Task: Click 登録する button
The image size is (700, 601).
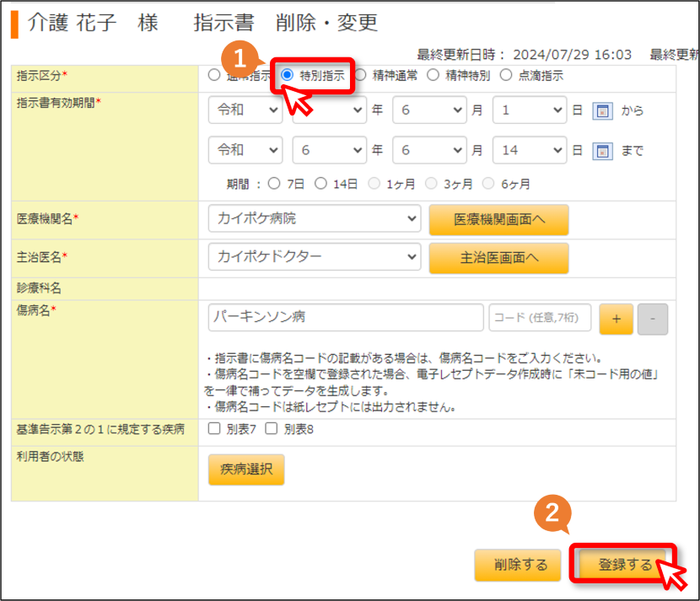Action: [623, 565]
